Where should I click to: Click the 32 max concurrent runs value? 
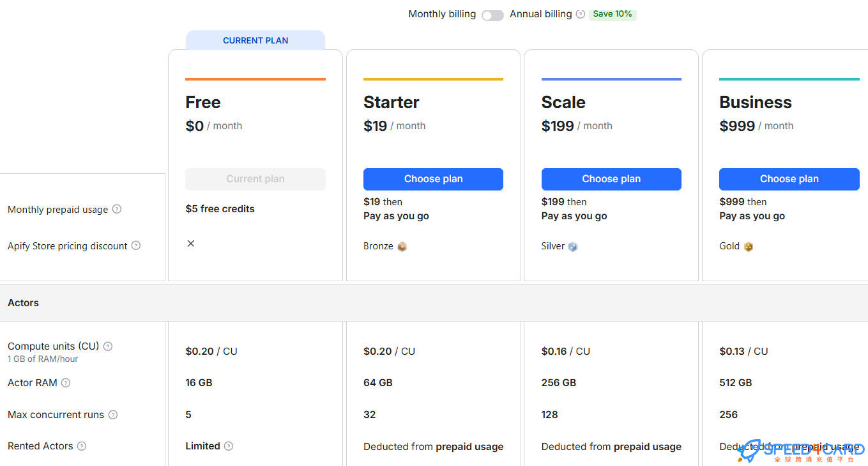(x=370, y=415)
